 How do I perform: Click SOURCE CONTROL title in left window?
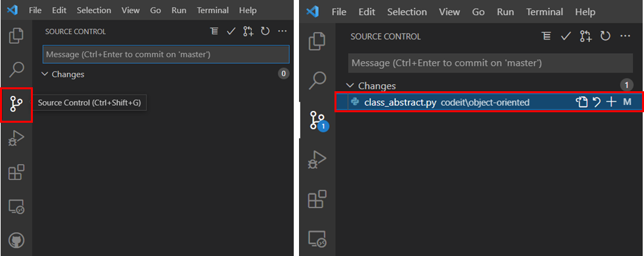[75, 32]
